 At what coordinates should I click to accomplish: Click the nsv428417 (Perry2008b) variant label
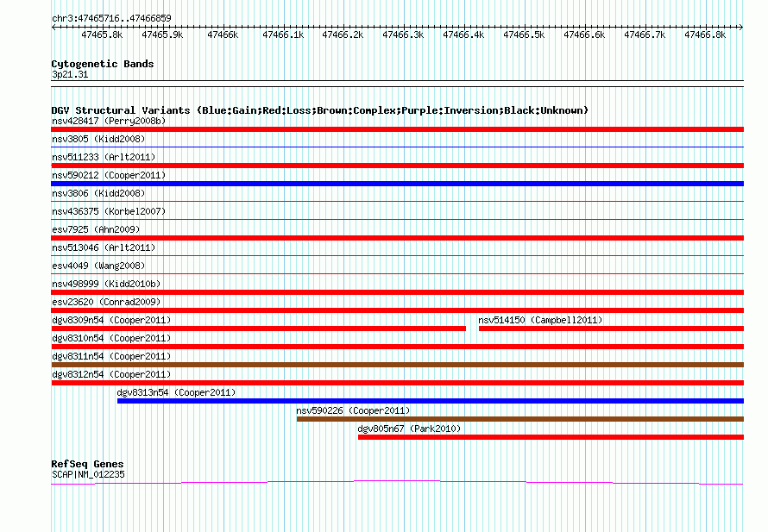tap(109, 121)
